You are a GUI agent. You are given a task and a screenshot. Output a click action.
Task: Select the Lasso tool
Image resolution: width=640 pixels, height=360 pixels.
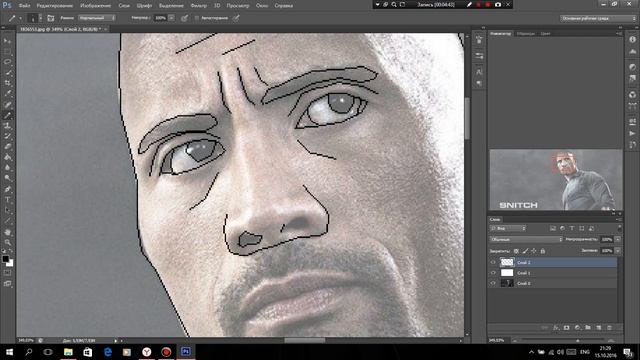(x=7, y=62)
